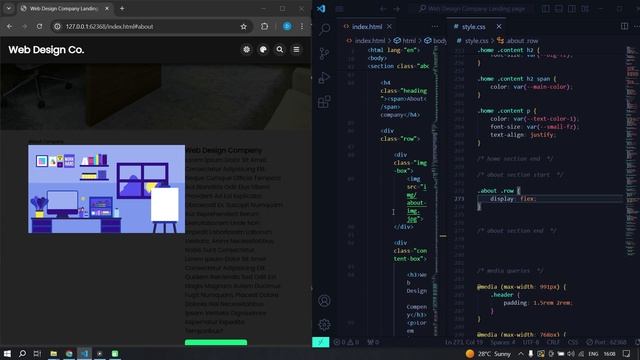
Task: Close the style.css editor tab
Action: click(x=499, y=27)
